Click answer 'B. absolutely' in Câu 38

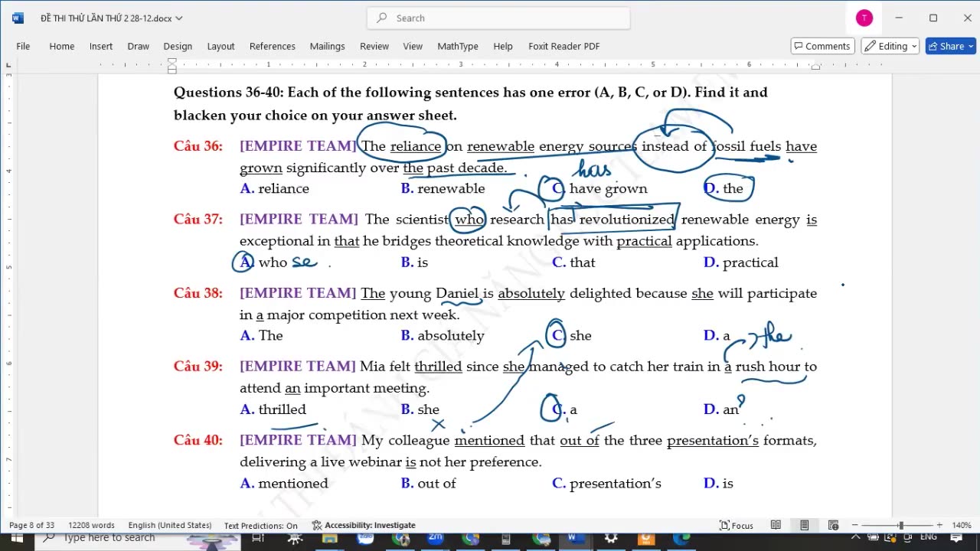(x=443, y=336)
